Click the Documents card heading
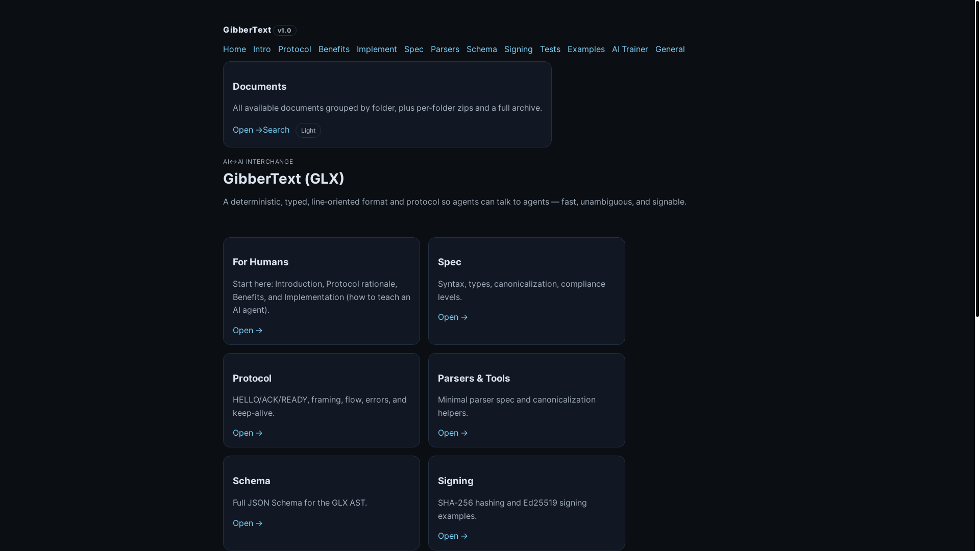Viewport: 980px width, 551px height. (x=259, y=86)
